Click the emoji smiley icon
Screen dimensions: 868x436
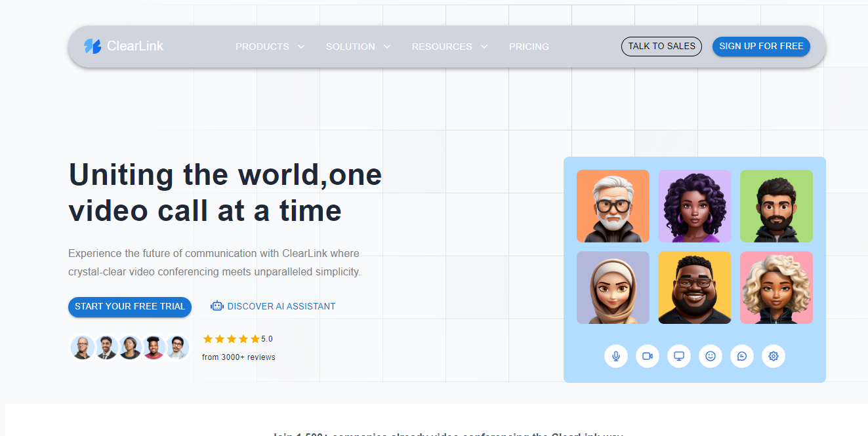point(711,356)
